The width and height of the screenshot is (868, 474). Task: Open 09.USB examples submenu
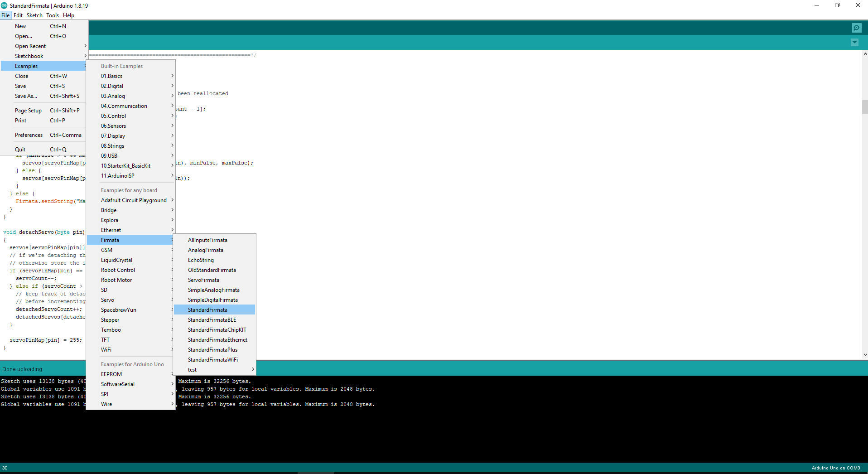tap(130, 156)
